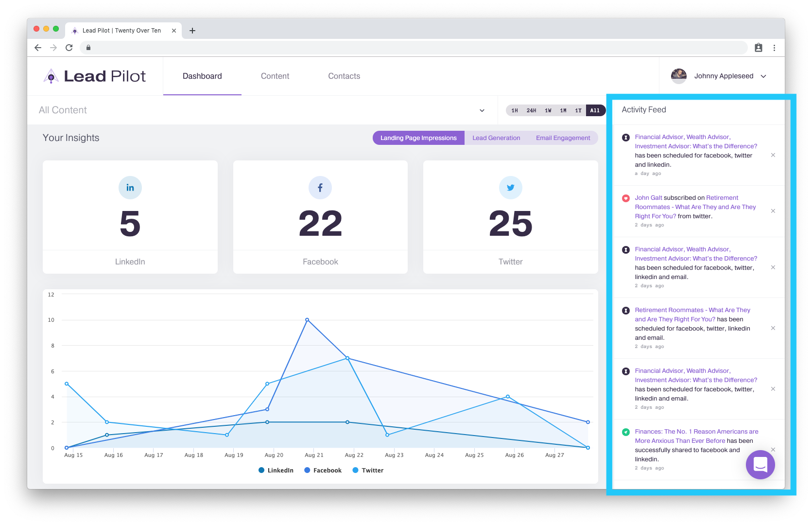Open John Galt contact link
Image resolution: width=812 pixels, height=525 pixels.
point(648,198)
